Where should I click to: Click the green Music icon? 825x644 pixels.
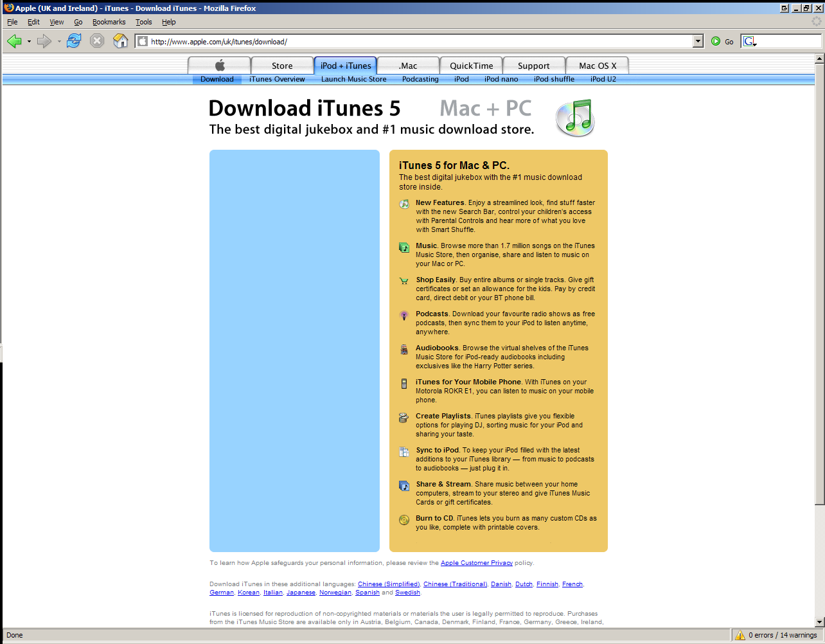point(404,247)
